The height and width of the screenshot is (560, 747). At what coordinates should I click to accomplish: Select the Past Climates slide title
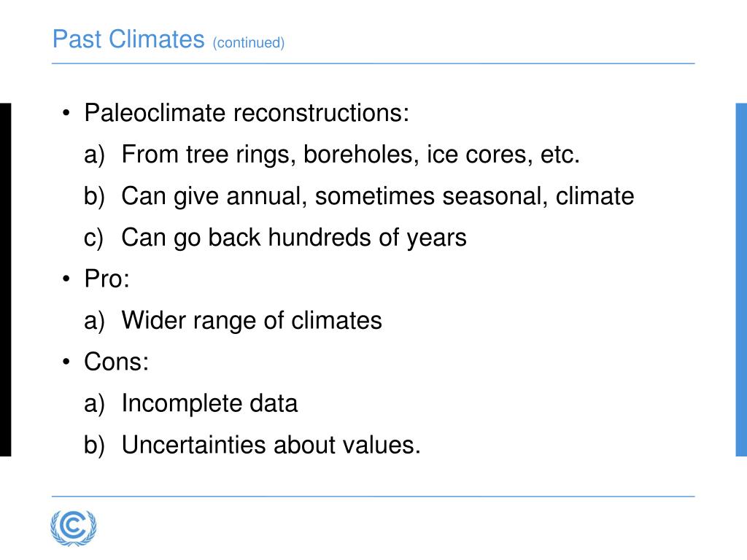128,39
